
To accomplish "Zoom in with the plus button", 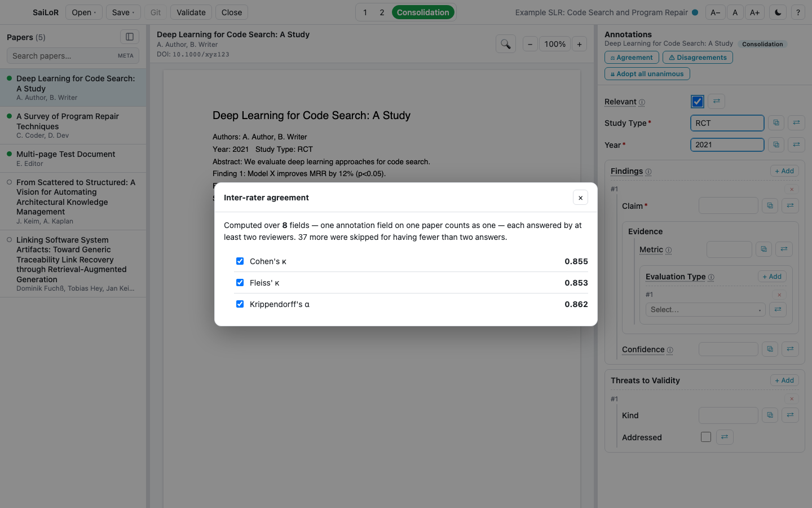I will pyautogui.click(x=579, y=44).
